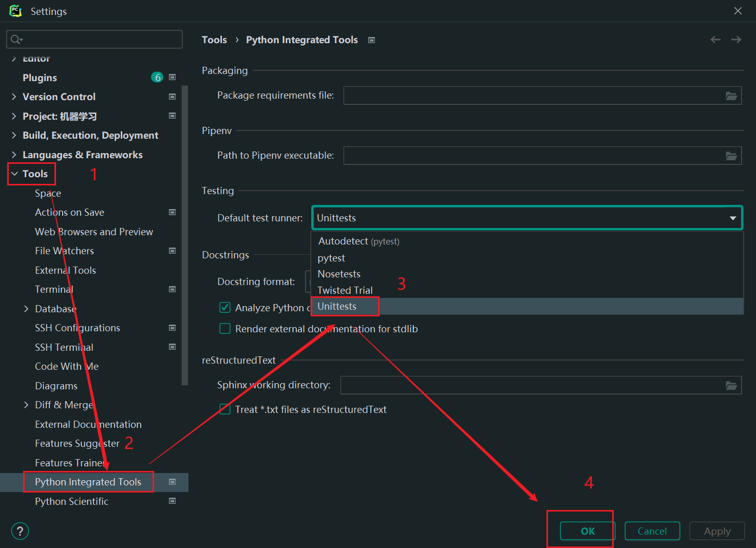Viewport: 756px width, 548px height.
Task: Select Features Suggester settings
Action: (77, 443)
